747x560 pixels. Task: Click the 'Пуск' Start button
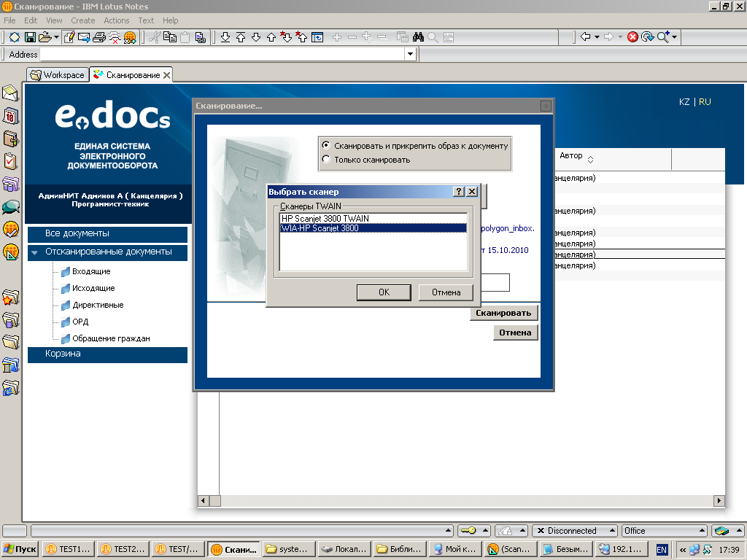pyautogui.click(x=20, y=549)
